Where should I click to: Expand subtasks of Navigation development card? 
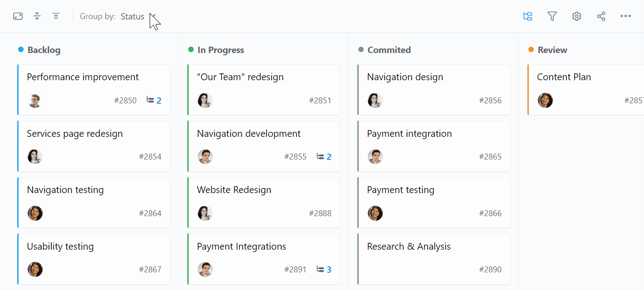coord(324,157)
